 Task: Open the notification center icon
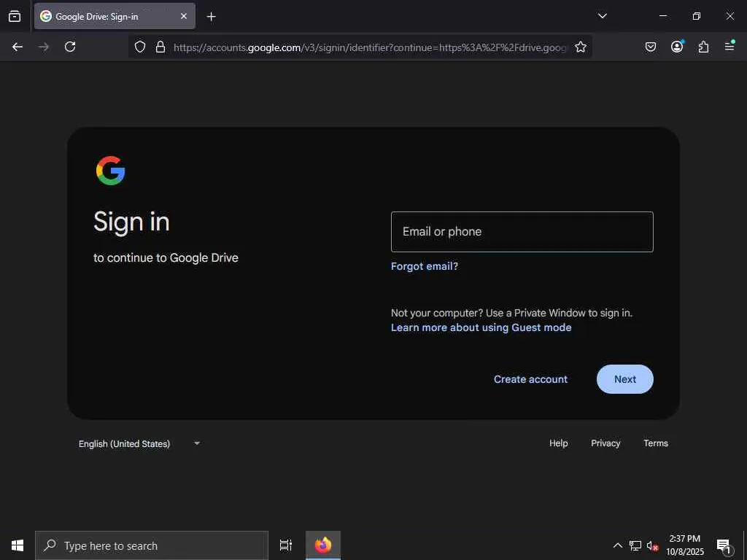coord(724,545)
